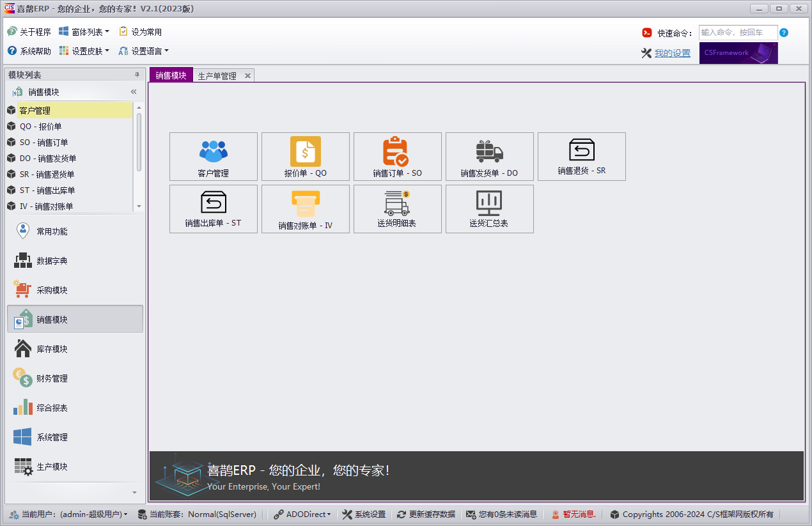Select SO - 销售订单 in the module list
This screenshot has width=812, height=526.
coord(70,143)
